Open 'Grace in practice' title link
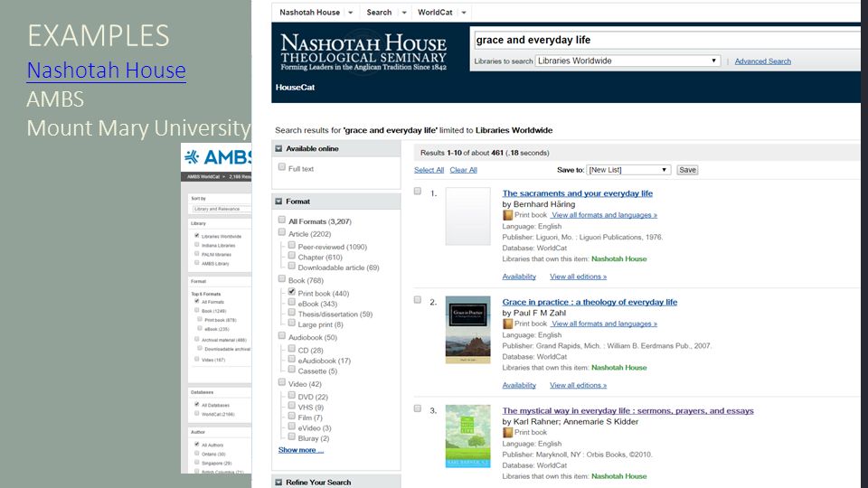The width and height of the screenshot is (868, 488). tap(590, 302)
